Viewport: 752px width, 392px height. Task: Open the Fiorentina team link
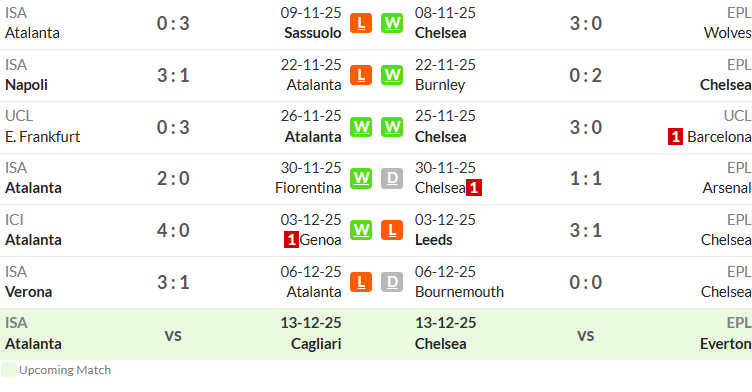[308, 188]
